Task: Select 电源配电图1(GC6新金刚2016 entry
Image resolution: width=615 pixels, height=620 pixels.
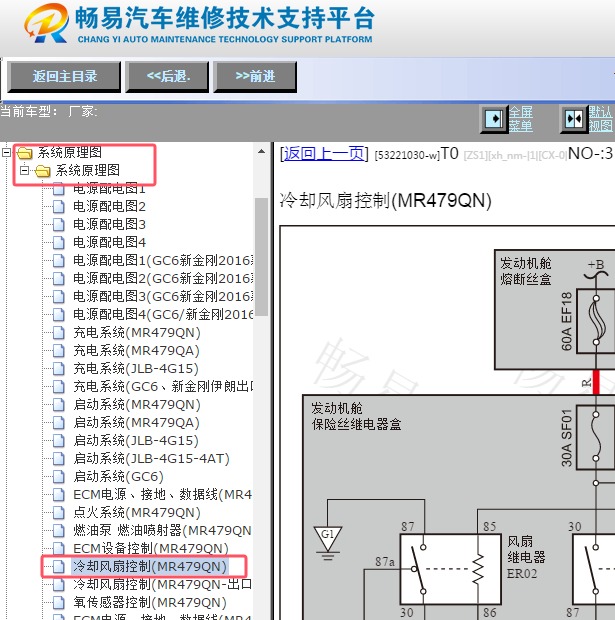Action: [163, 260]
